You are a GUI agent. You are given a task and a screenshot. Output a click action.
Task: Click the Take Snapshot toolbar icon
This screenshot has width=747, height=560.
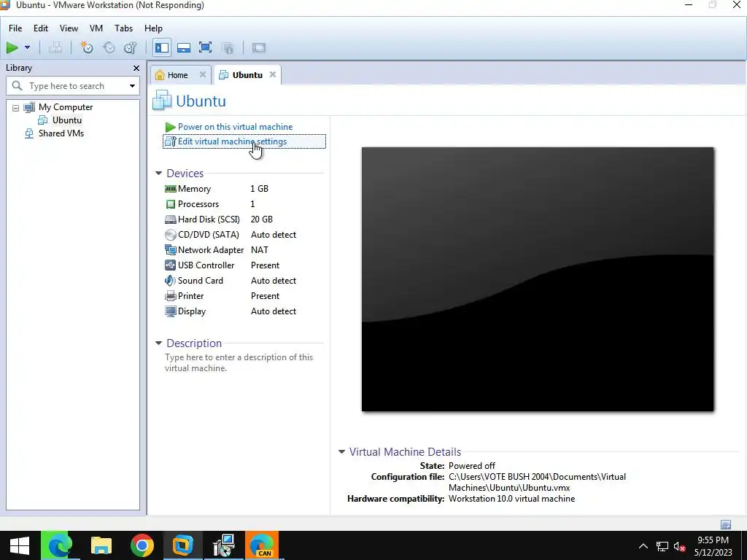click(x=87, y=47)
